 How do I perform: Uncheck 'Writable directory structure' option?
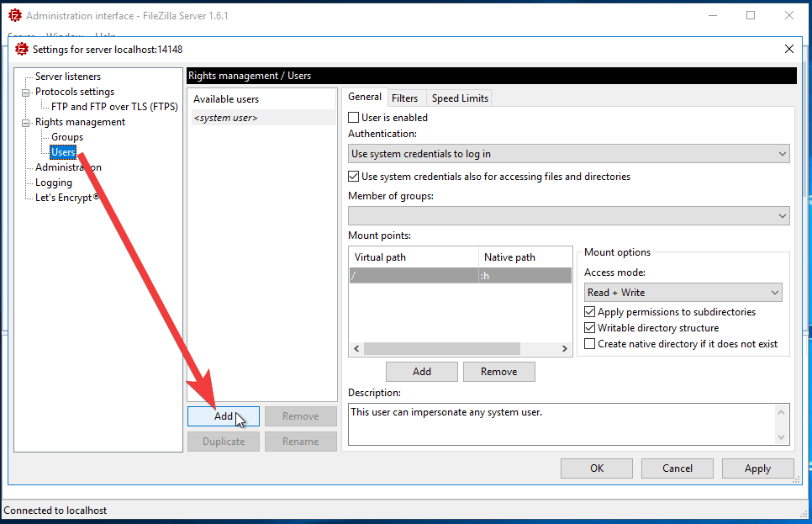pyautogui.click(x=590, y=328)
